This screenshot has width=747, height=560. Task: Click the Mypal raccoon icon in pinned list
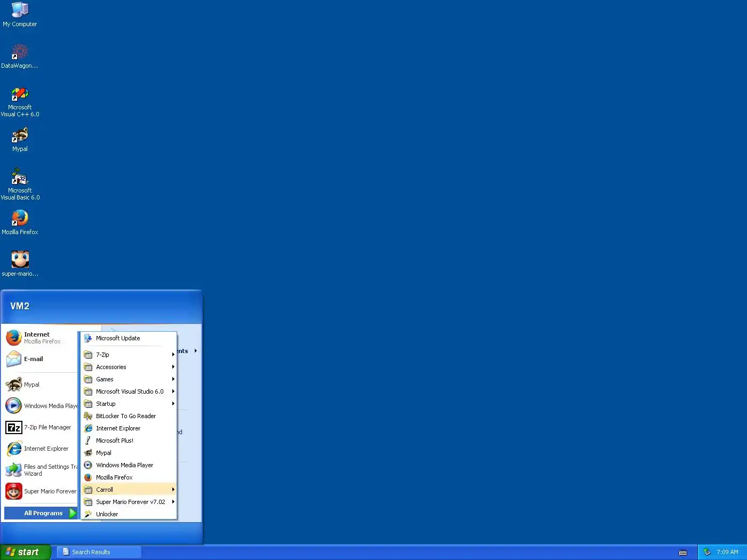click(14, 385)
